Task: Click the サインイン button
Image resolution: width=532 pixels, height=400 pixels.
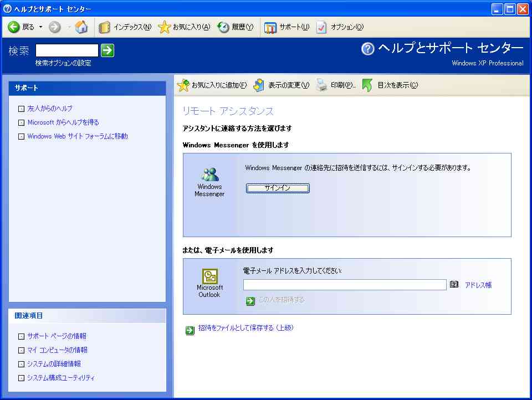Action: click(x=278, y=188)
